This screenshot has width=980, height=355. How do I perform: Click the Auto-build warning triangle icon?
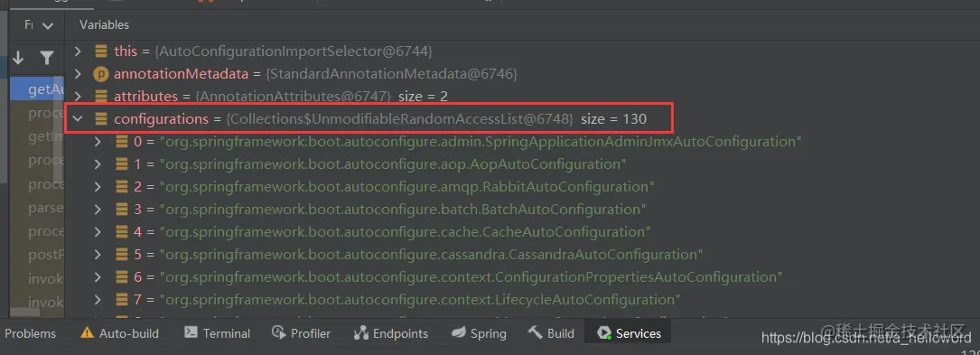88,333
